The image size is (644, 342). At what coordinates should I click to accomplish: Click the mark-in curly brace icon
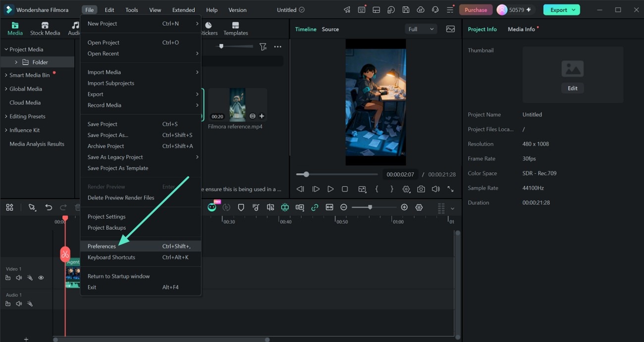[376, 189]
